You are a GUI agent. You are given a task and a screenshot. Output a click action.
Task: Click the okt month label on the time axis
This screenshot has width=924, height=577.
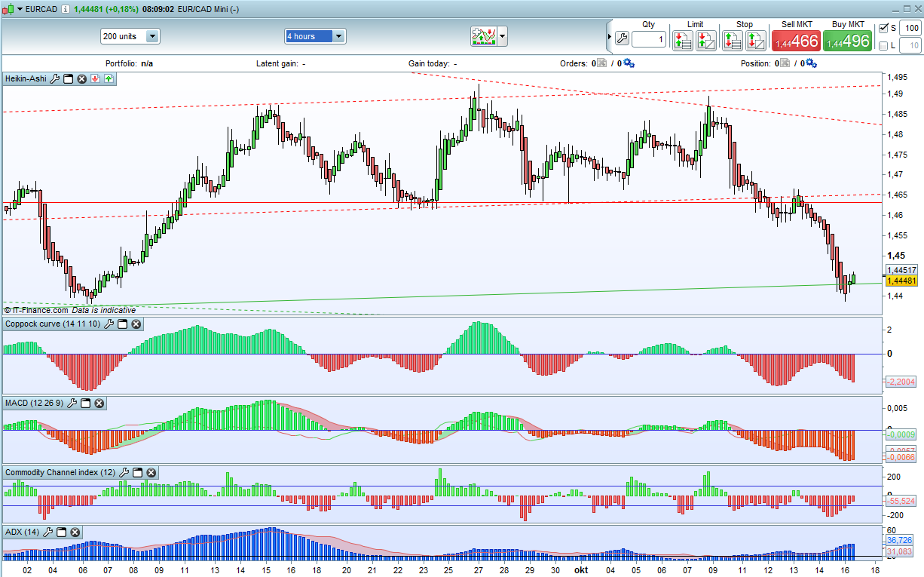pos(580,570)
